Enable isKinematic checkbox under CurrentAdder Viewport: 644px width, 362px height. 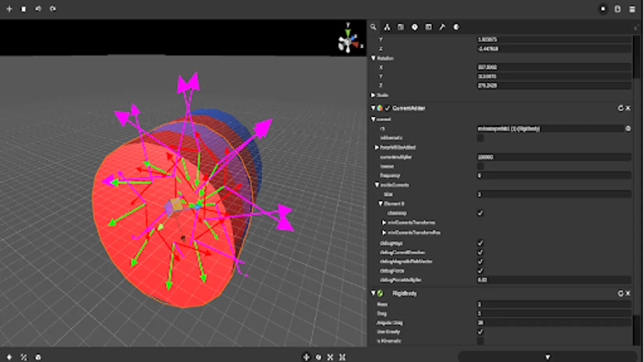click(x=480, y=138)
